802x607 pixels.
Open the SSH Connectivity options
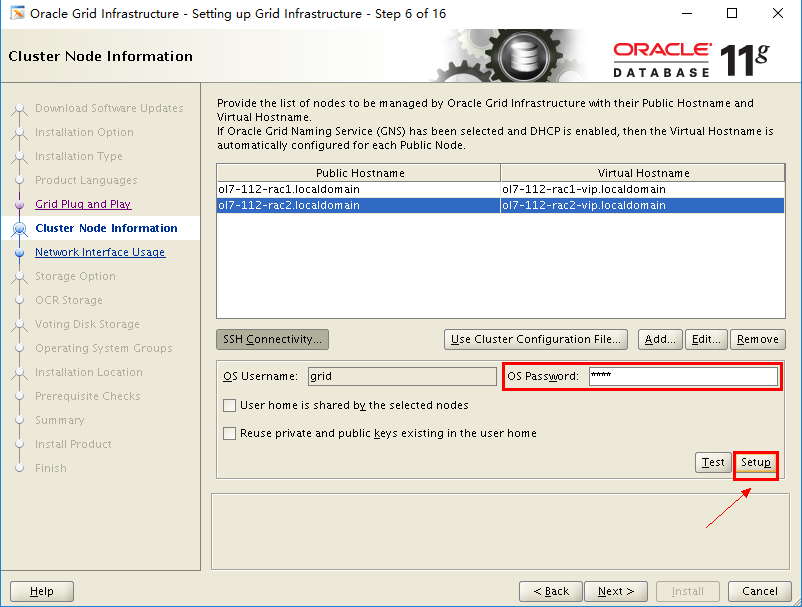pos(272,340)
